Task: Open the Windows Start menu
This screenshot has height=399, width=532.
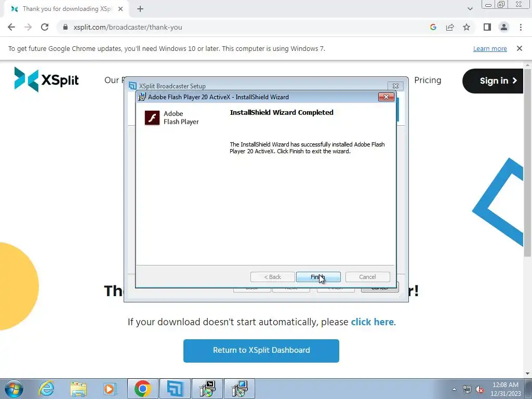Action: [x=14, y=389]
